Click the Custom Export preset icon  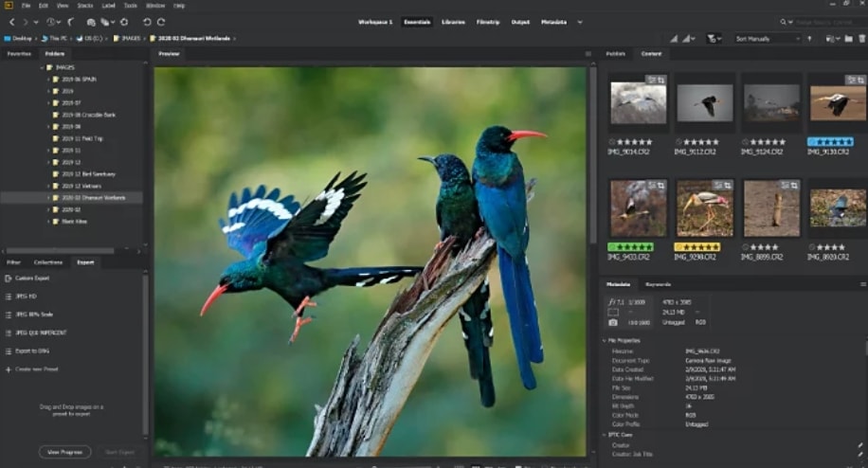click(9, 279)
